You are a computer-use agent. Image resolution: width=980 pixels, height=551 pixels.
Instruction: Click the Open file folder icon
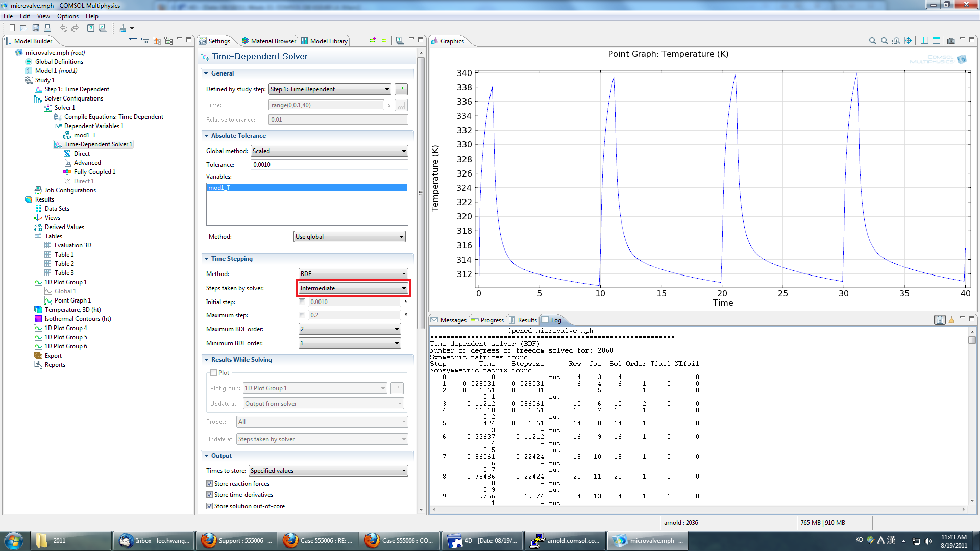(23, 28)
